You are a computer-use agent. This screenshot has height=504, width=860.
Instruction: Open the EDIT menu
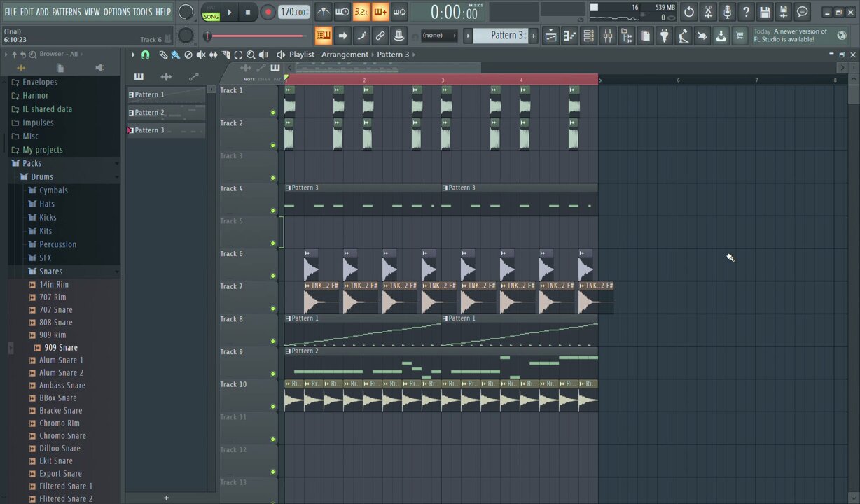(x=27, y=12)
